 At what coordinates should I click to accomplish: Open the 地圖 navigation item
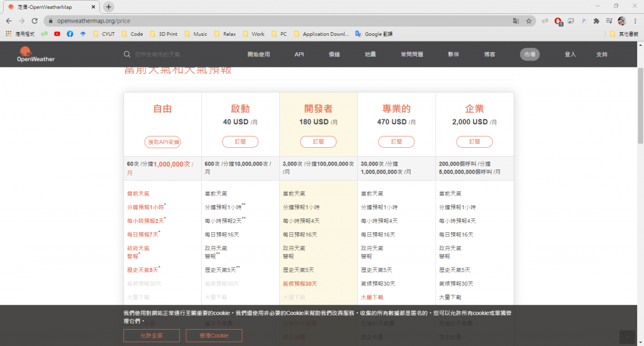(x=370, y=54)
